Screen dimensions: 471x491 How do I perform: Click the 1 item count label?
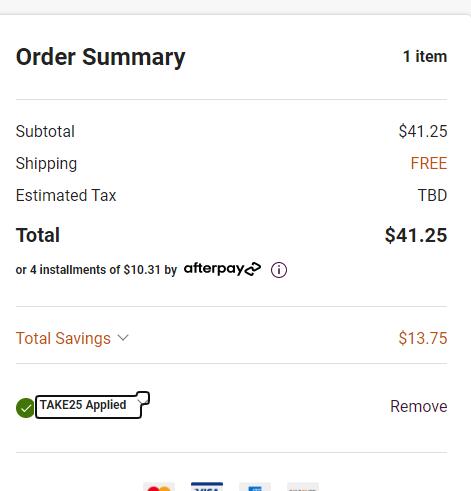(425, 56)
